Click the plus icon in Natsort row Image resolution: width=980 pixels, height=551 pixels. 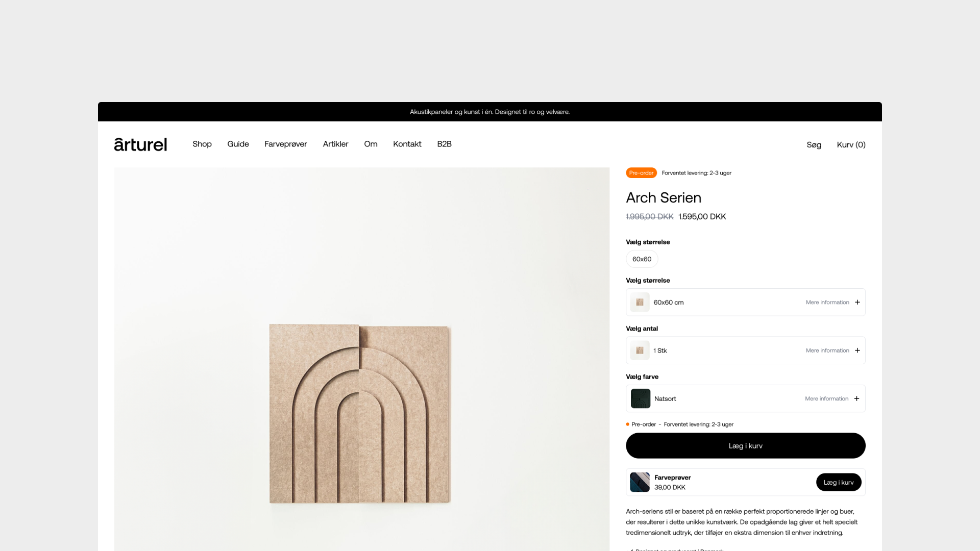click(856, 398)
